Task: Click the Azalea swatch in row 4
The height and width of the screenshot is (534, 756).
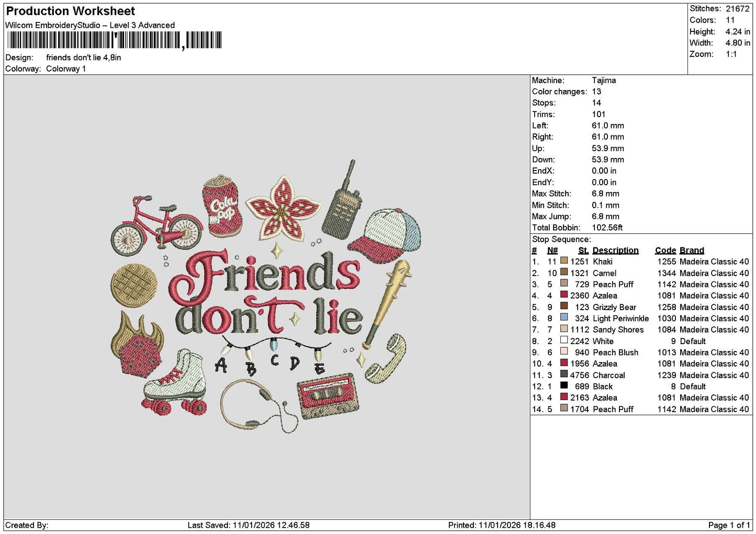Action: coord(564,295)
